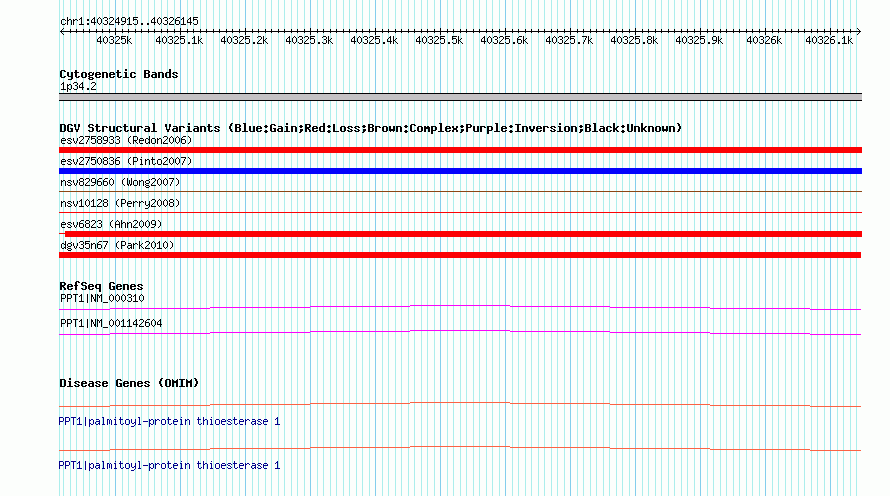This screenshot has width=890, height=496.
Task: Click the 40325.8k ruler tick label
Action: point(634,40)
